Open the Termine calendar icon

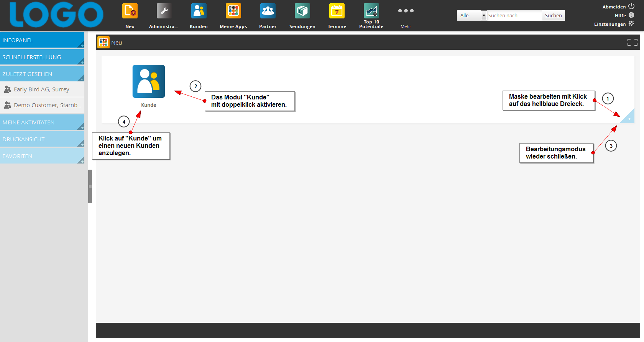337,11
